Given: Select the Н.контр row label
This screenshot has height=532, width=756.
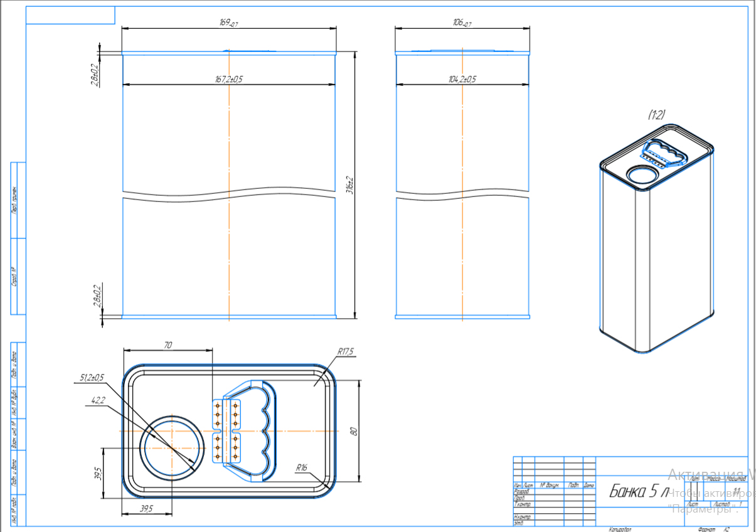Looking at the screenshot, I should (x=523, y=516).
